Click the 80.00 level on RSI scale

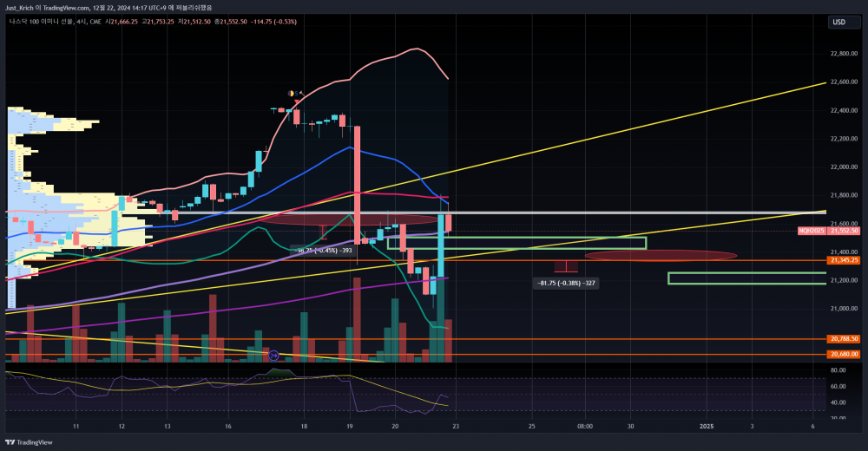point(838,371)
